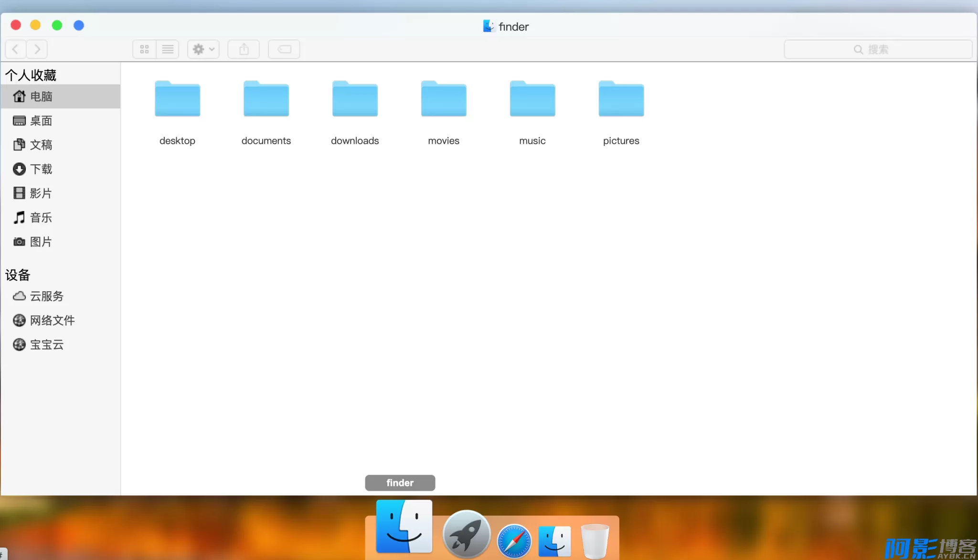Open the gear action dropdown
978x560 pixels.
pyautogui.click(x=203, y=49)
